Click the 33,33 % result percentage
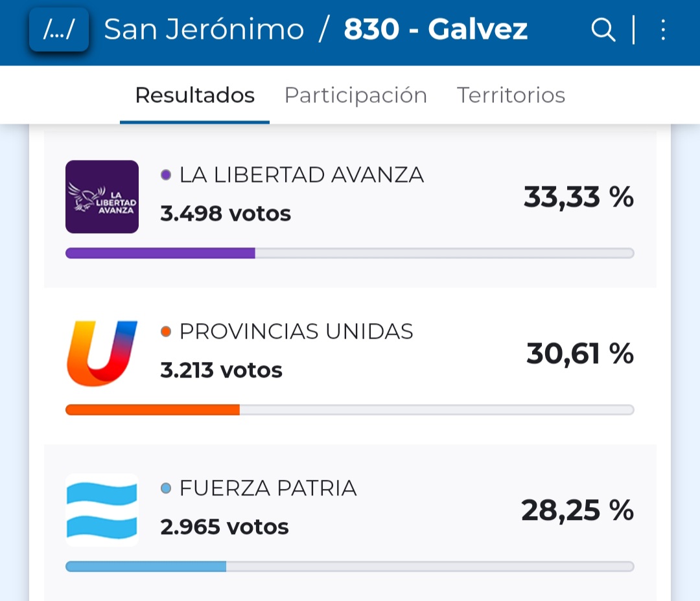 tap(578, 196)
